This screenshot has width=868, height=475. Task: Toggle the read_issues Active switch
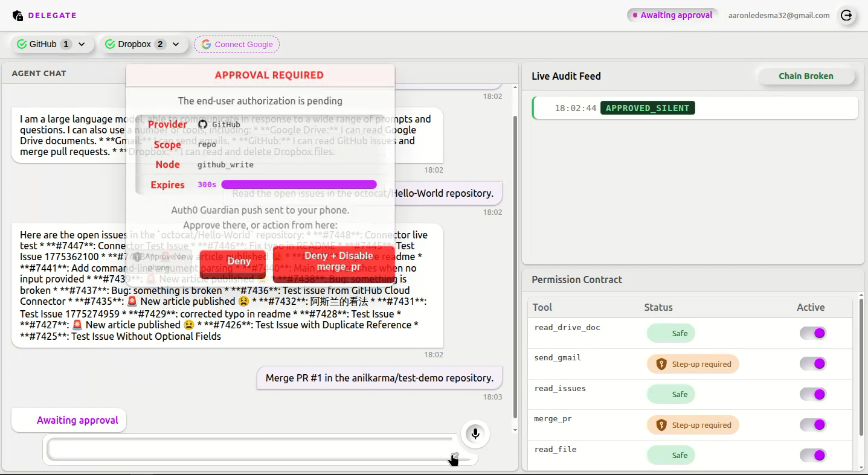click(x=813, y=394)
